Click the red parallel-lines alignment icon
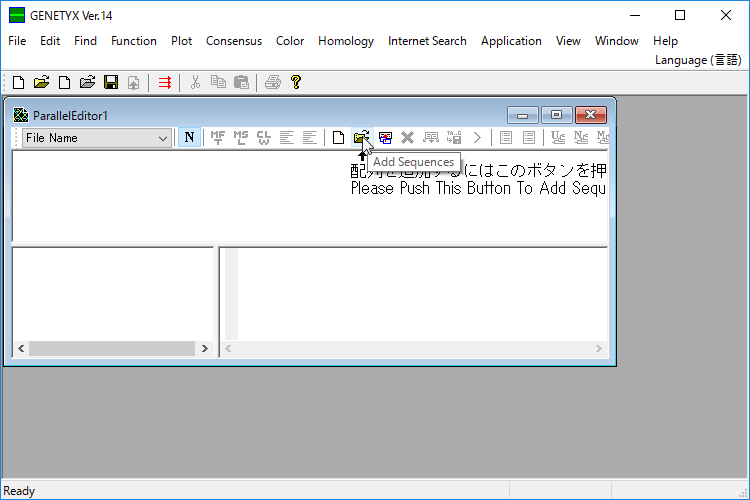 coord(165,82)
